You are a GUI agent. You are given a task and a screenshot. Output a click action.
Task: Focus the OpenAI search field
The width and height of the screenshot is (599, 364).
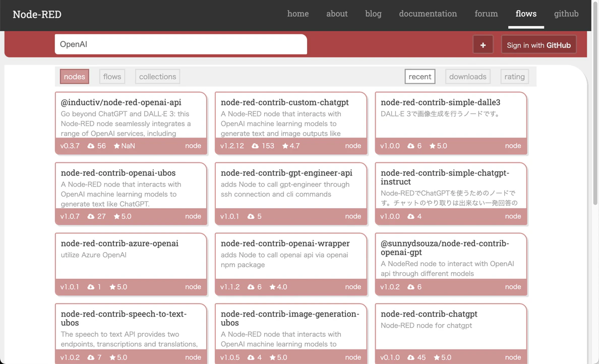tap(181, 44)
